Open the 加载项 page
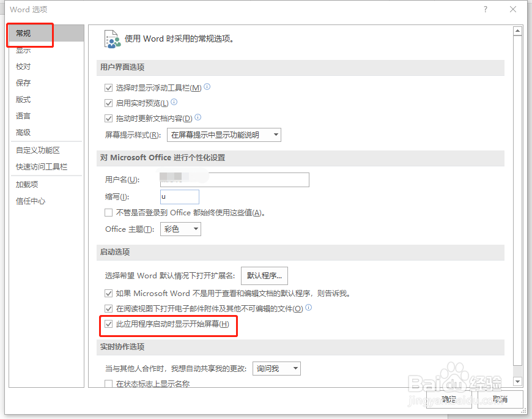 (27, 184)
